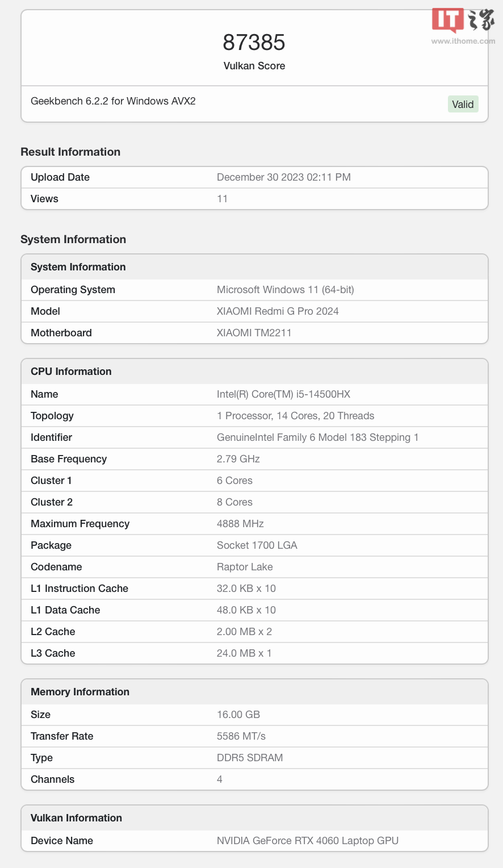
Task: Select the 87385 Vulkan score number
Action: click(x=254, y=43)
